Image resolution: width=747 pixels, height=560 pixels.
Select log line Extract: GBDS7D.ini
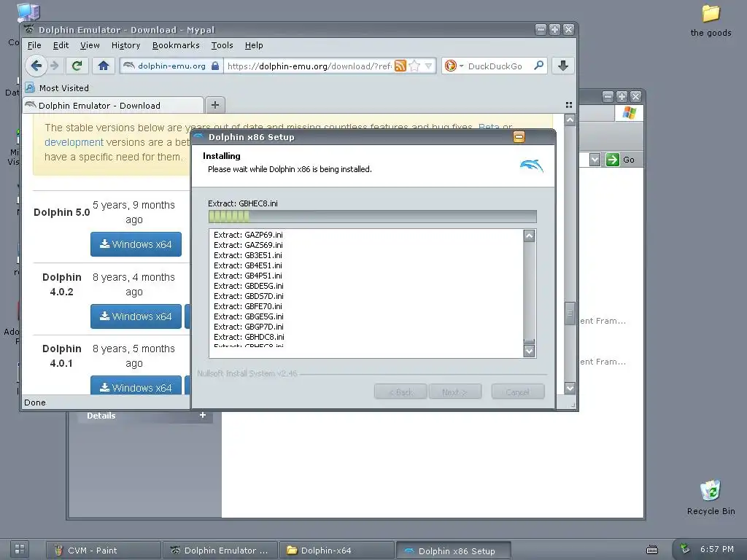pyautogui.click(x=249, y=296)
